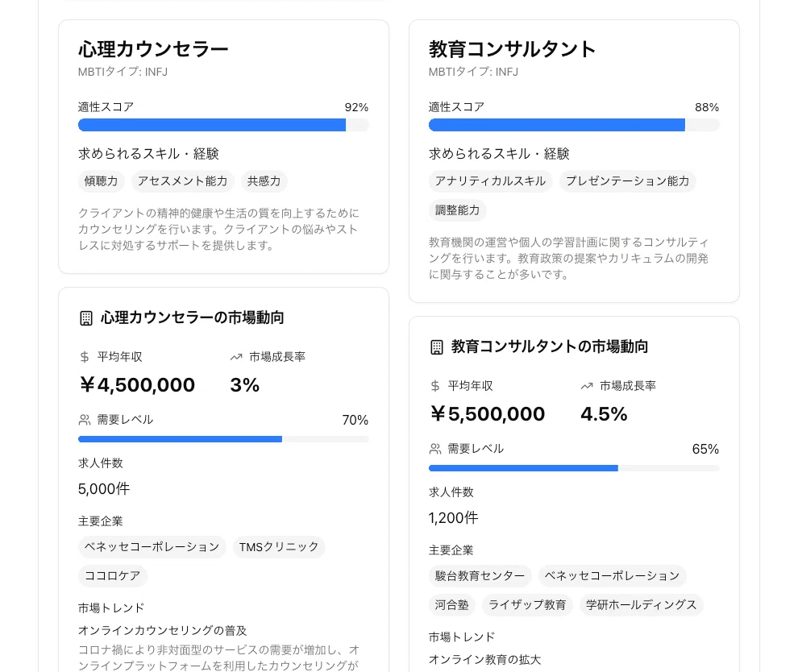Click the building icon beside 教育コンサルタントの市場動向
This screenshot has width=798, height=672.
437,347
